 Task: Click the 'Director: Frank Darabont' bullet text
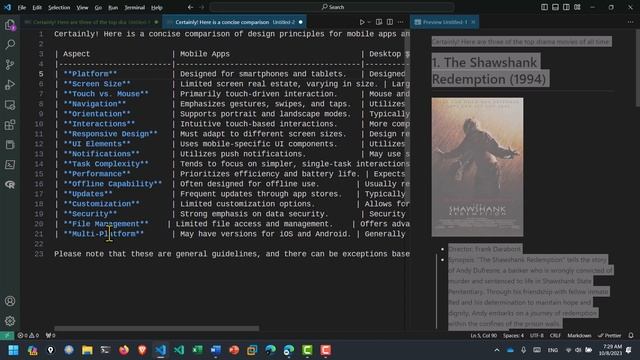click(484, 249)
